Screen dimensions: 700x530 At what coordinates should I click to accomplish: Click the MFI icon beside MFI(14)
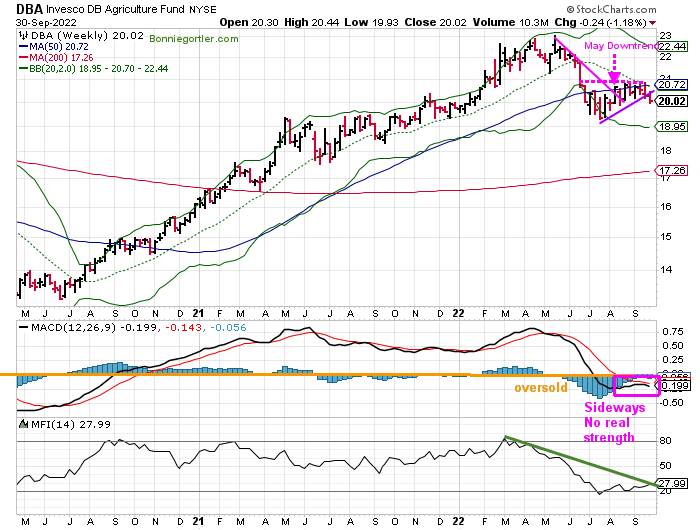coord(24,424)
